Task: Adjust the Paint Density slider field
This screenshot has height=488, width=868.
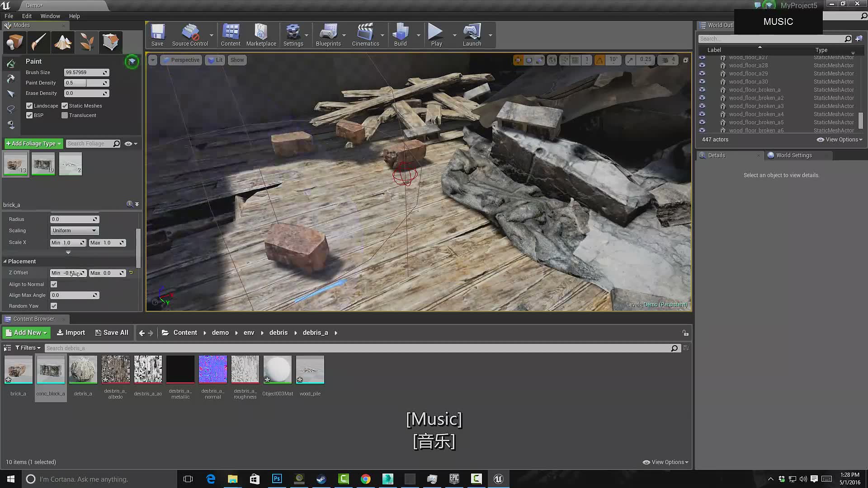Action: click(86, 83)
